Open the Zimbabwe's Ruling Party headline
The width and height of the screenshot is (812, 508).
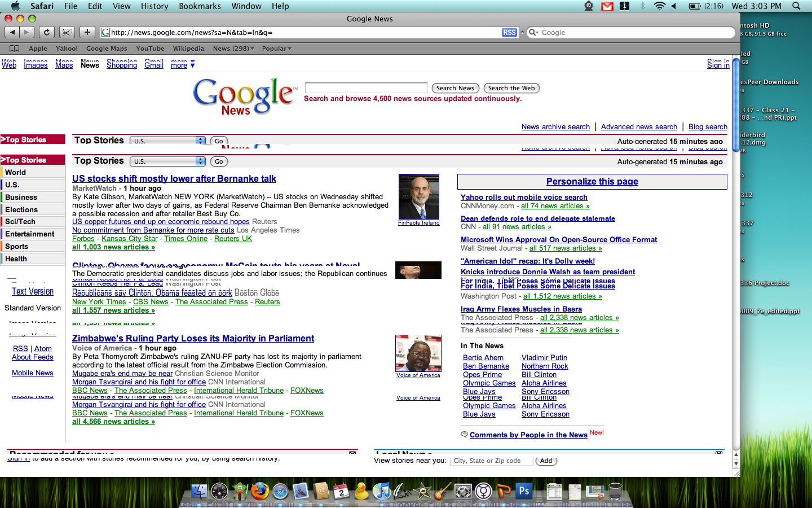point(193,339)
